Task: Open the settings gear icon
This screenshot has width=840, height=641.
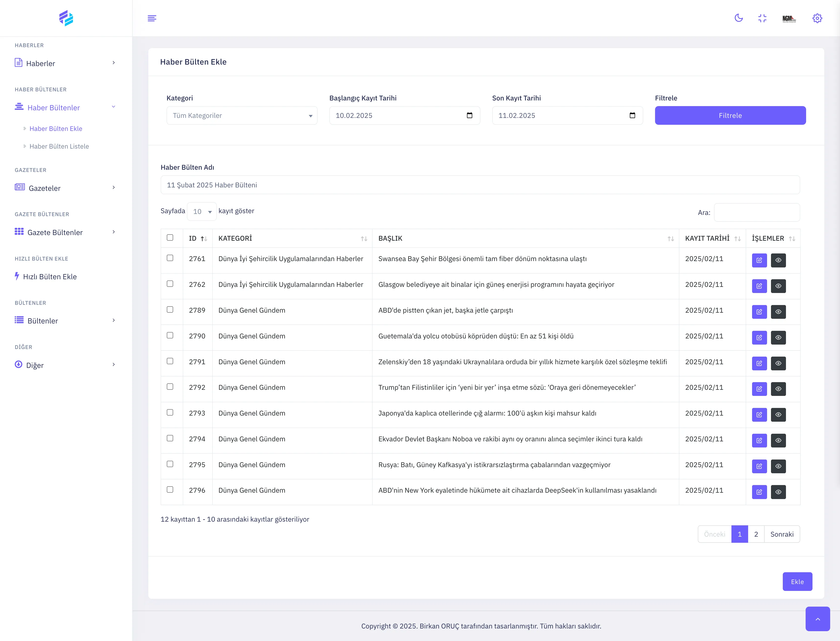Action: click(817, 18)
